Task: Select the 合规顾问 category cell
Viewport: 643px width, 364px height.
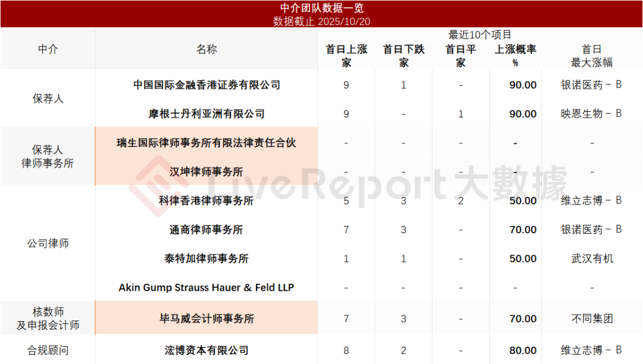Action: [x=48, y=350]
